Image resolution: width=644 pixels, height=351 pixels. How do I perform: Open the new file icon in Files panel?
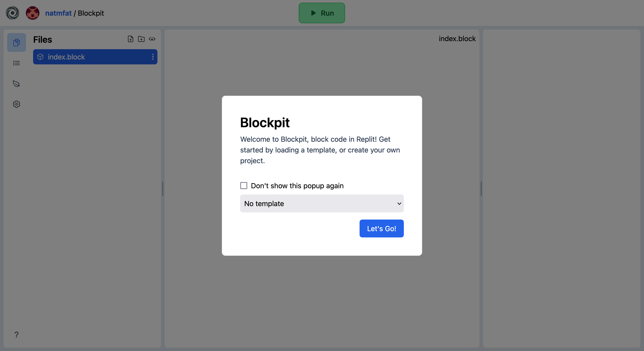(x=130, y=39)
